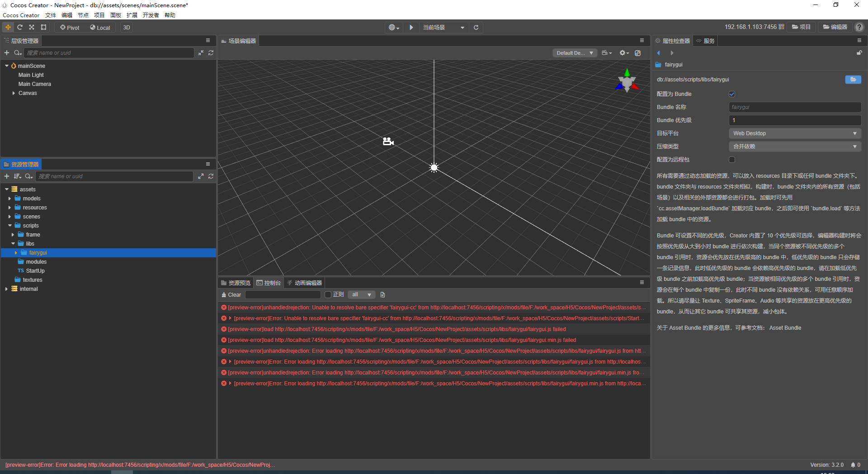
Task: Select the Rotate transform tool
Action: (x=20, y=27)
